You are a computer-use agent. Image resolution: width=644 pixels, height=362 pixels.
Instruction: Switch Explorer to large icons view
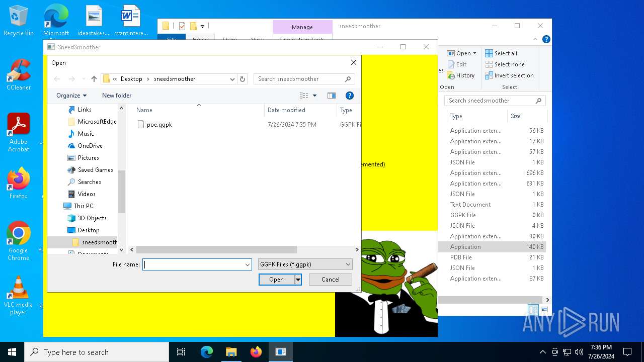pyautogui.click(x=544, y=310)
